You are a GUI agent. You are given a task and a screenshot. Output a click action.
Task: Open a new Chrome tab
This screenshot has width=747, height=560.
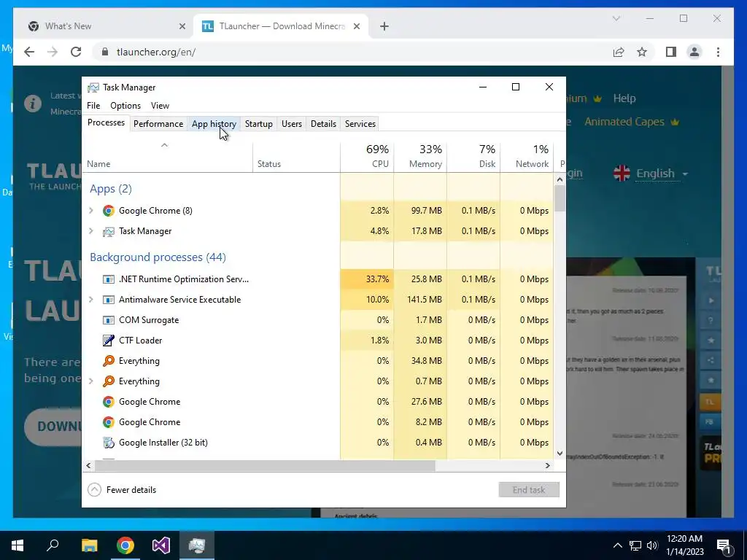[384, 26]
